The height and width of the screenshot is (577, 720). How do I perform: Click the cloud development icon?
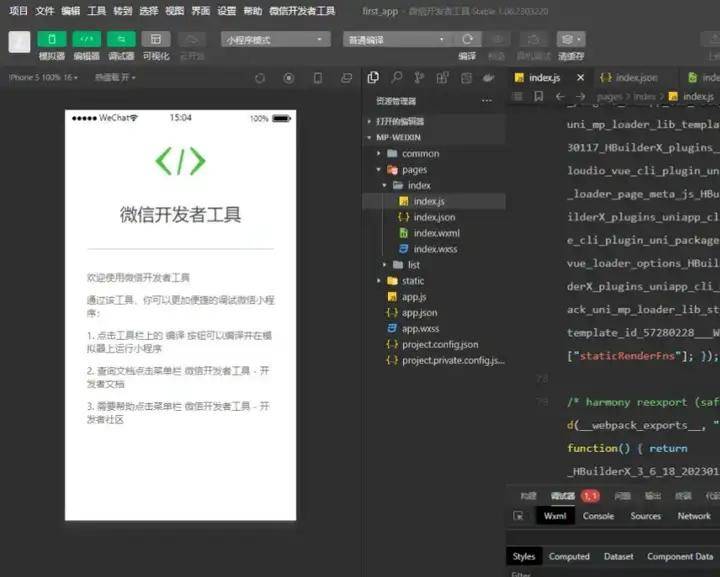click(191, 39)
